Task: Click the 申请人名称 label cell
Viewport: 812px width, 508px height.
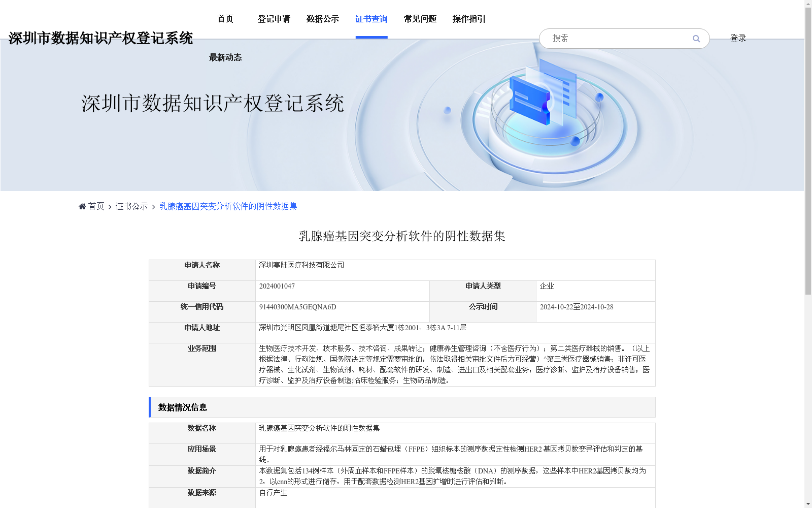Action: coord(202,270)
